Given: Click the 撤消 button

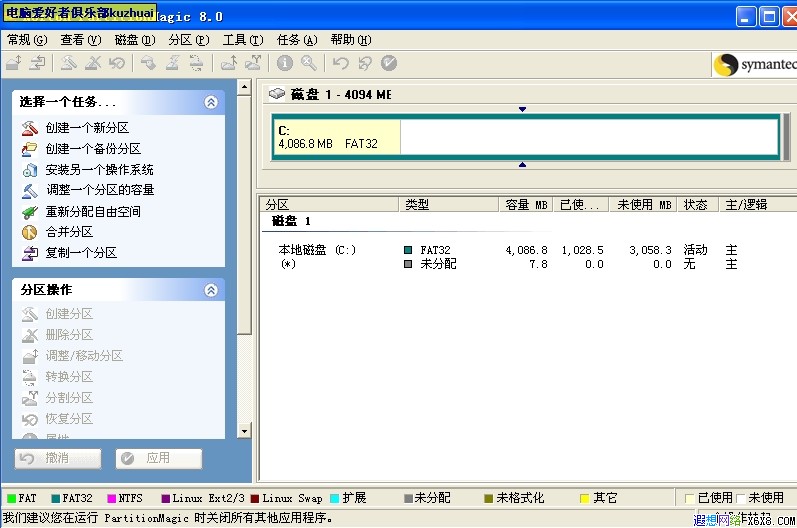Looking at the screenshot, I should coord(57,458).
